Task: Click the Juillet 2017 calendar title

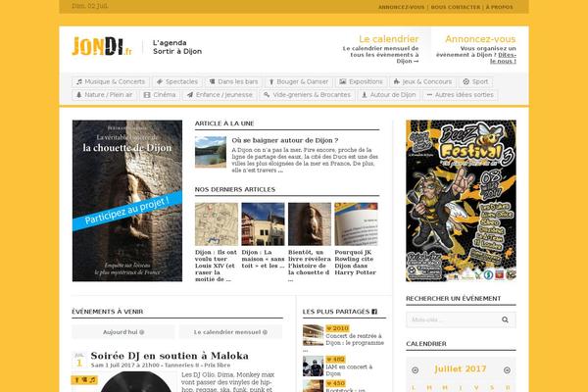Action: coord(461,369)
